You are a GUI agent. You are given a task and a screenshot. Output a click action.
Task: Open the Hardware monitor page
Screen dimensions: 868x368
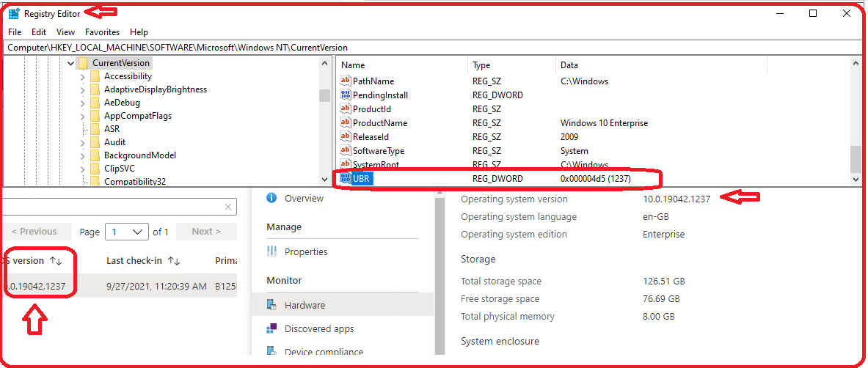342,305
